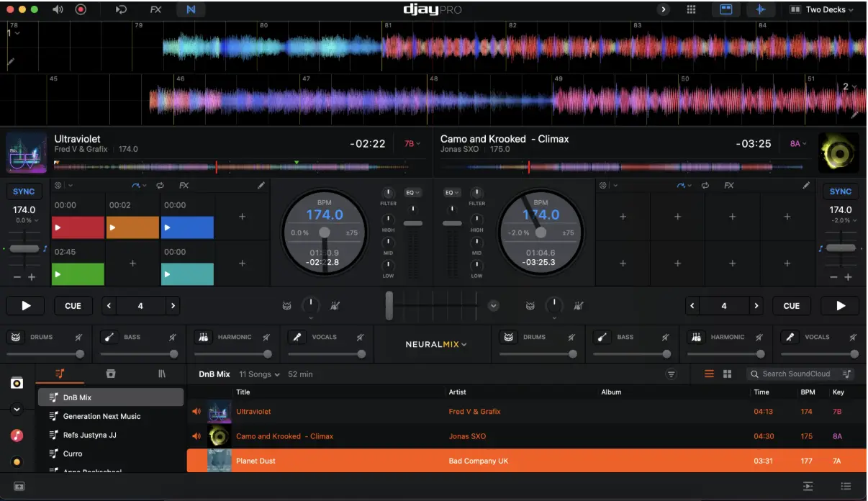This screenshot has width=868, height=501.
Task: Trigger the blue cue point pad
Action: coord(187,227)
